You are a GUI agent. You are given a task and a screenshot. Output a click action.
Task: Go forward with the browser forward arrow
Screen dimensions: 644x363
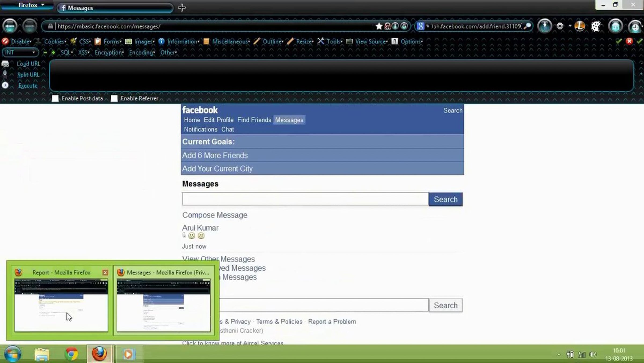pos(30,26)
